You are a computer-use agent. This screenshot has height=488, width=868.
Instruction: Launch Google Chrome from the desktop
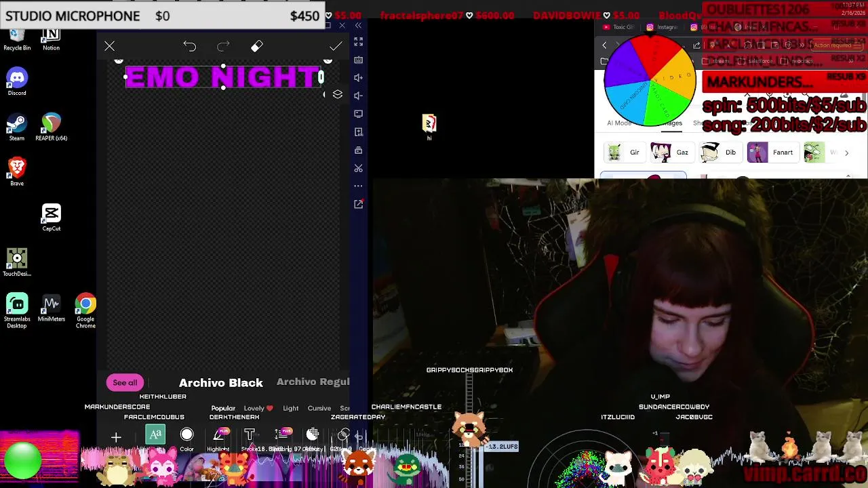[x=85, y=311]
